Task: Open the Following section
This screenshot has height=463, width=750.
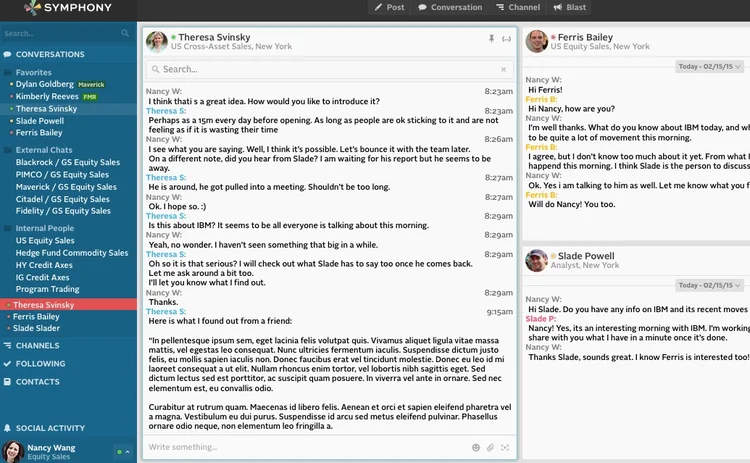Action: point(40,364)
